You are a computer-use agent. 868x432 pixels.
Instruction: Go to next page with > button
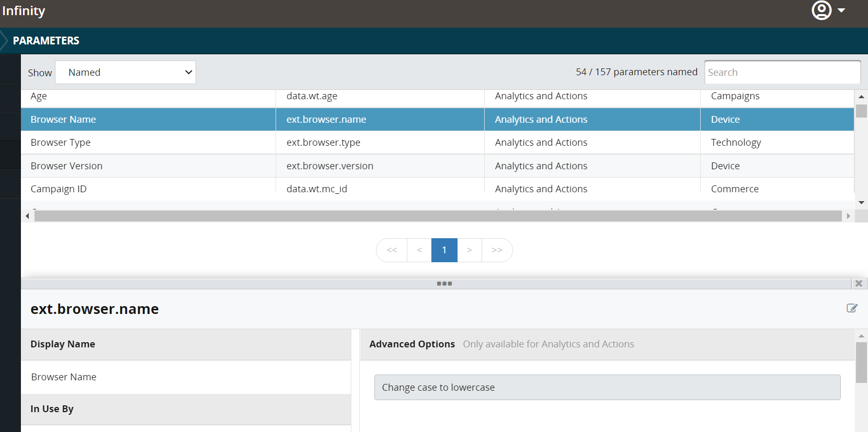click(x=470, y=250)
